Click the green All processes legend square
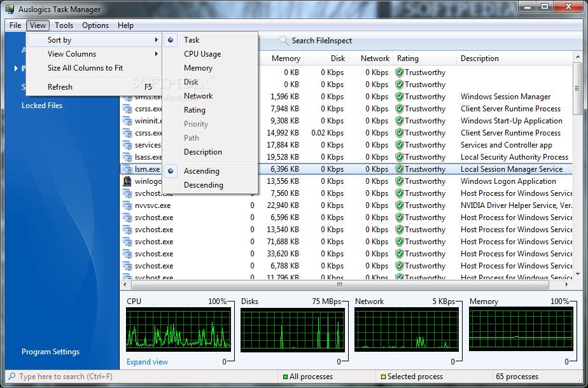 click(285, 377)
